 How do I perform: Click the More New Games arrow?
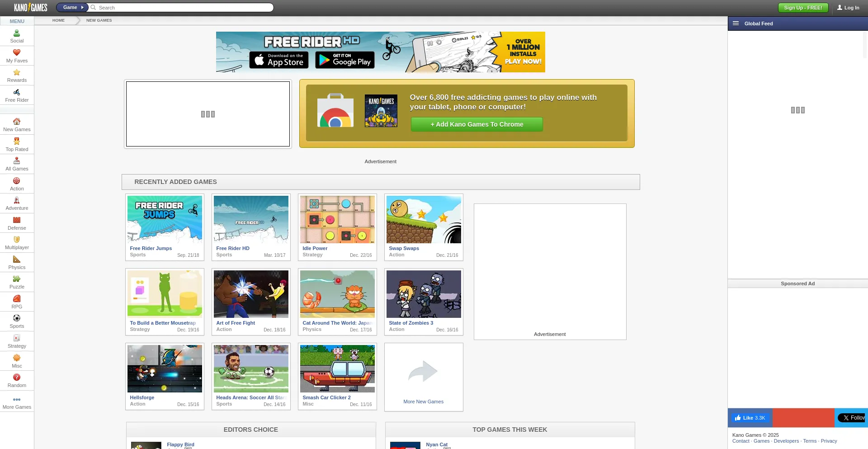click(x=423, y=372)
